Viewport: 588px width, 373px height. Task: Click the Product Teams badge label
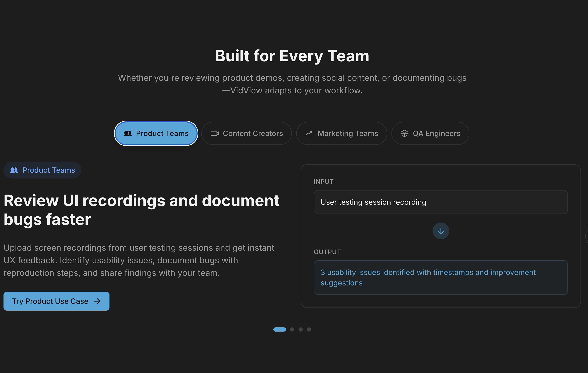click(x=49, y=170)
